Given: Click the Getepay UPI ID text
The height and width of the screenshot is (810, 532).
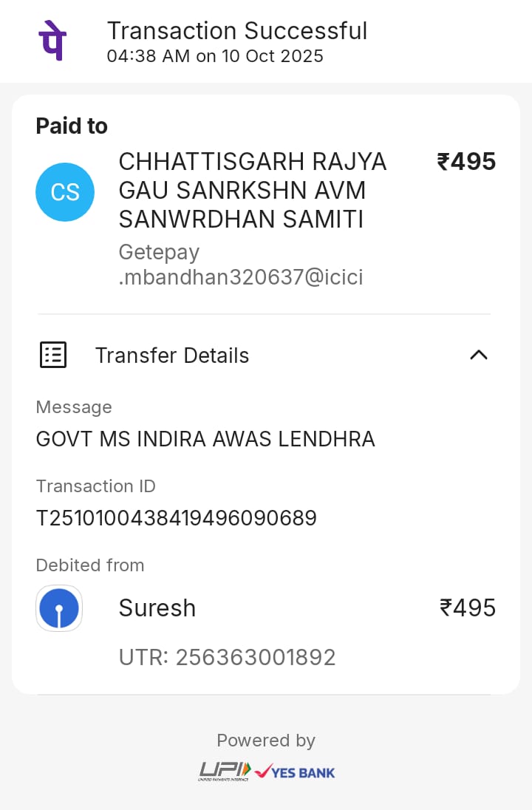Looking at the screenshot, I should click(241, 265).
